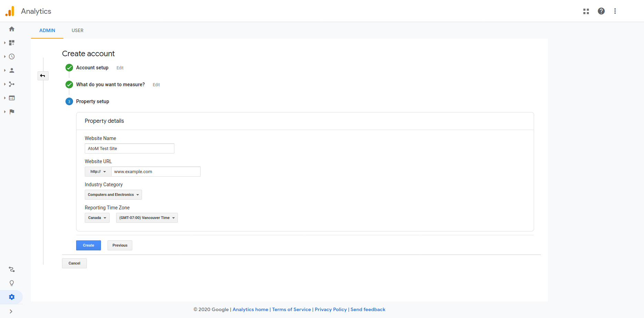Open the Discover lightbulb icon
The image size is (644, 318).
coord(12,283)
